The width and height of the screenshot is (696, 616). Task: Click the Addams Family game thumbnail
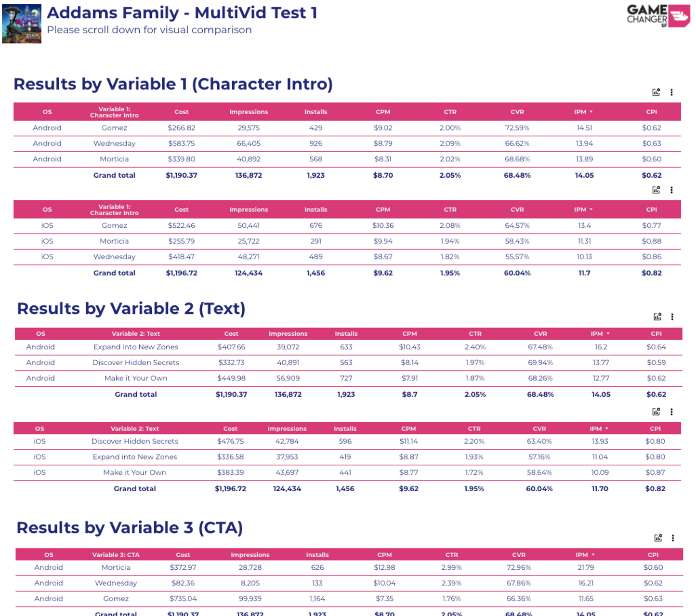pos(22,24)
